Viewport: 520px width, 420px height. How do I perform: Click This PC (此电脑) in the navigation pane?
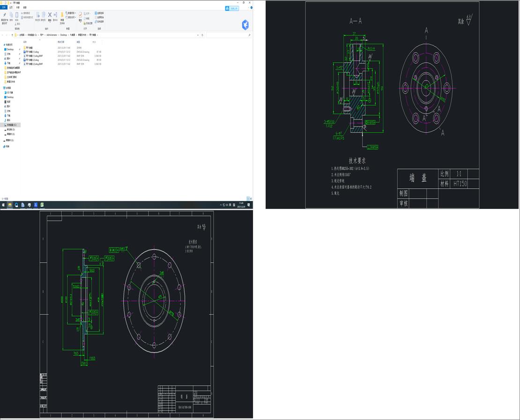coord(7,88)
